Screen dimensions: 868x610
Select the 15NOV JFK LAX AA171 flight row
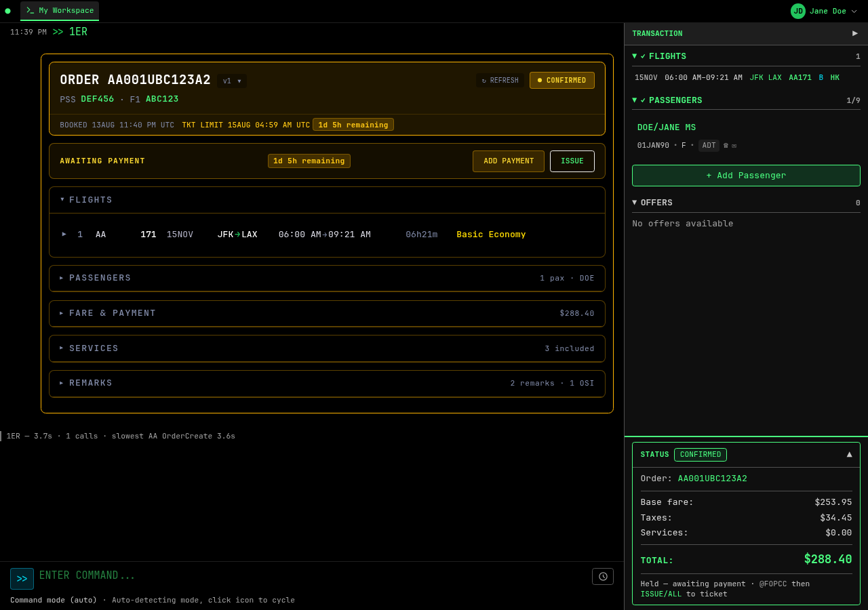pyautogui.click(x=746, y=77)
